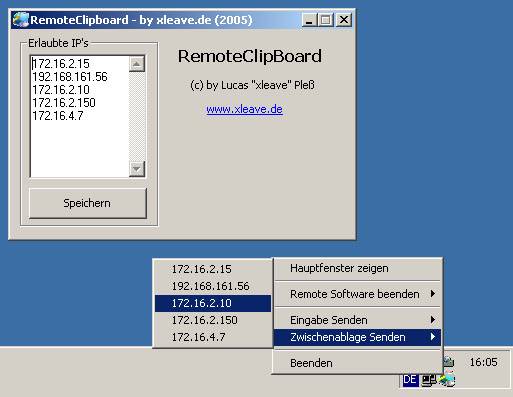Click the network computers tray icon
Screen dimensions: 513x397
[x=429, y=380]
